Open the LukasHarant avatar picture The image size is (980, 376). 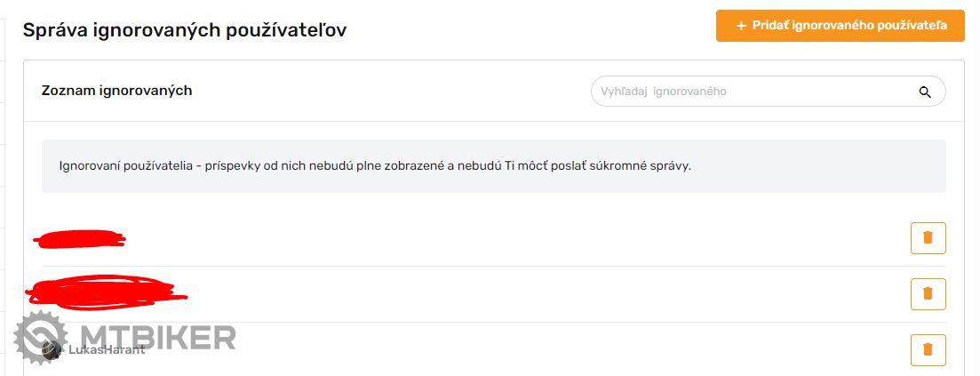[53, 349]
